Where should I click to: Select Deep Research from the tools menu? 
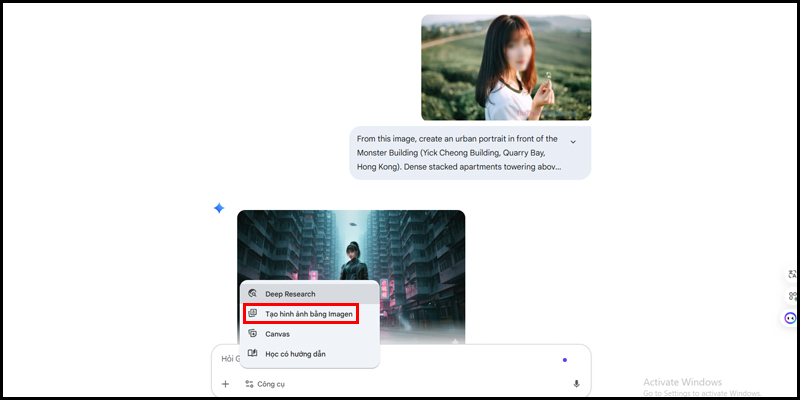(x=290, y=294)
